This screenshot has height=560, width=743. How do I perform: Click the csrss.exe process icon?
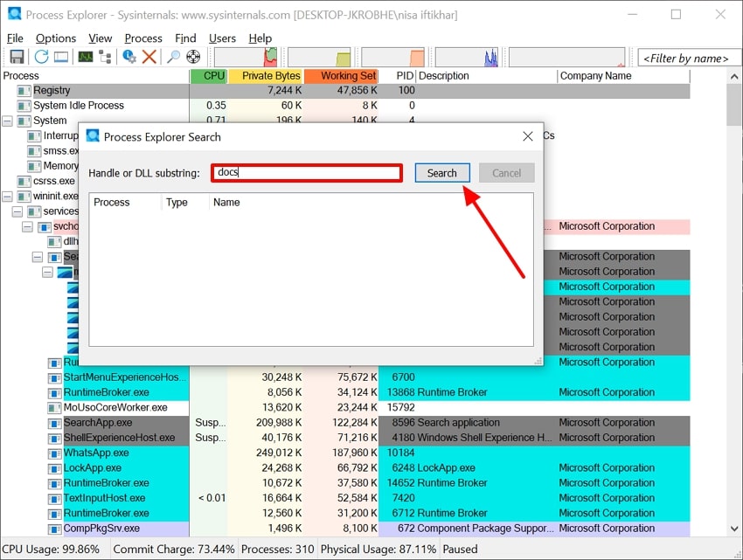coord(24,181)
